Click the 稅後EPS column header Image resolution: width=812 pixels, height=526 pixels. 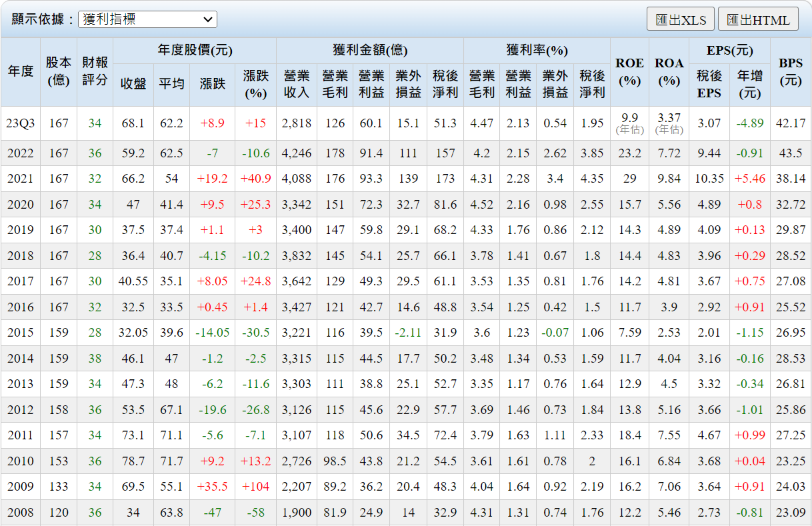709,84
